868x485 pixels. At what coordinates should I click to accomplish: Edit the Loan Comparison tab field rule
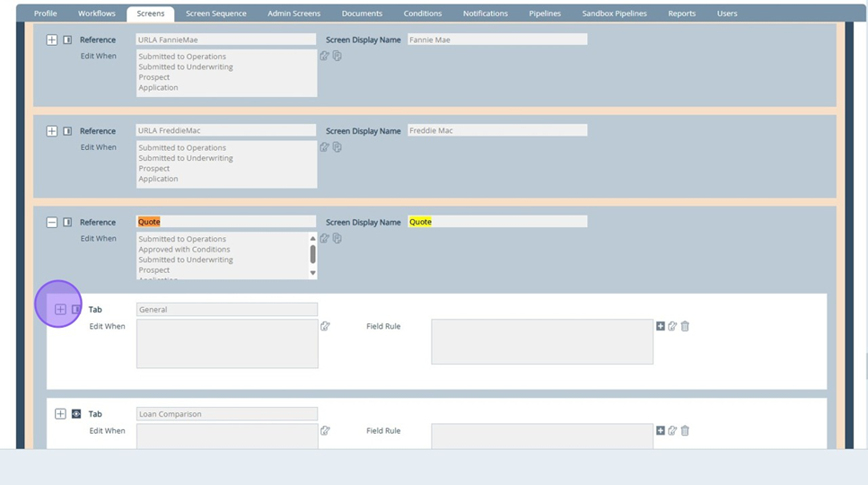tap(672, 431)
